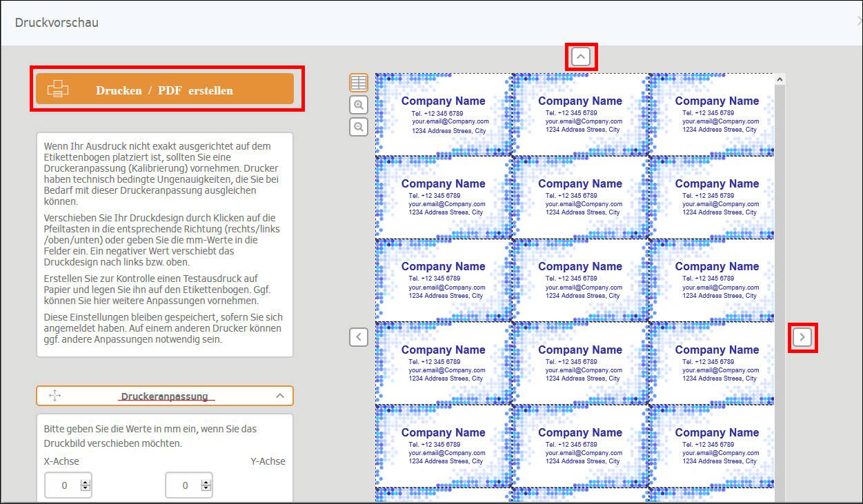Increase the X-Achse value with the stepper
Image resolution: width=863 pixels, height=504 pixels.
coord(86,481)
